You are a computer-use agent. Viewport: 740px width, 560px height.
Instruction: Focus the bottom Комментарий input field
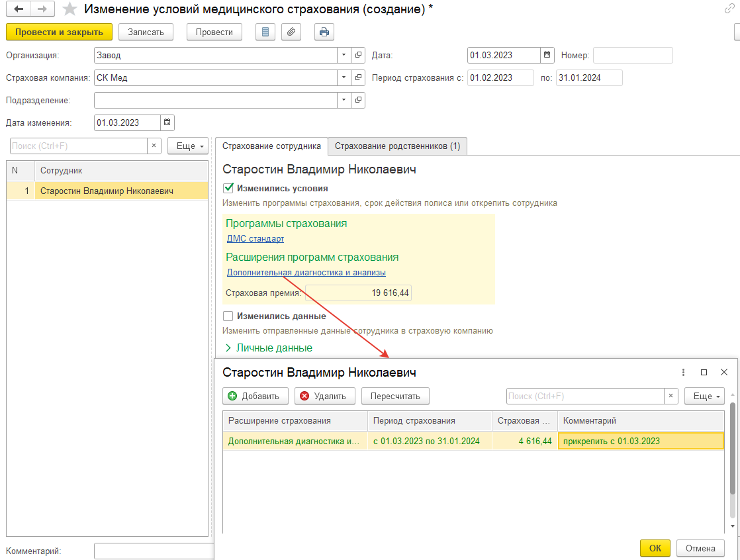[154, 551]
